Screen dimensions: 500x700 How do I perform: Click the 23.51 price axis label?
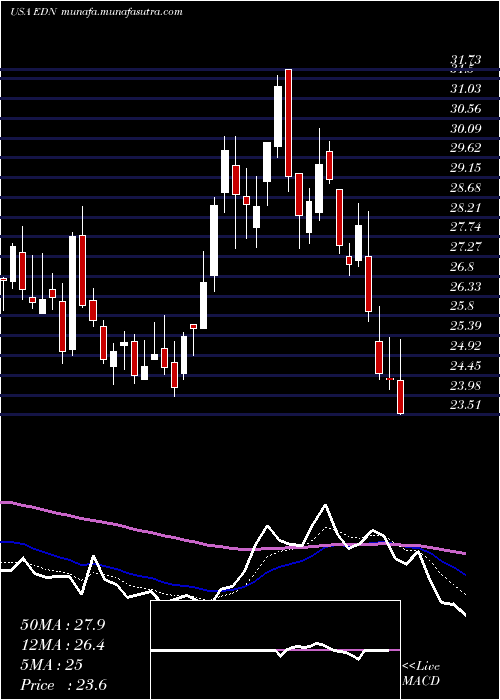tap(466, 405)
